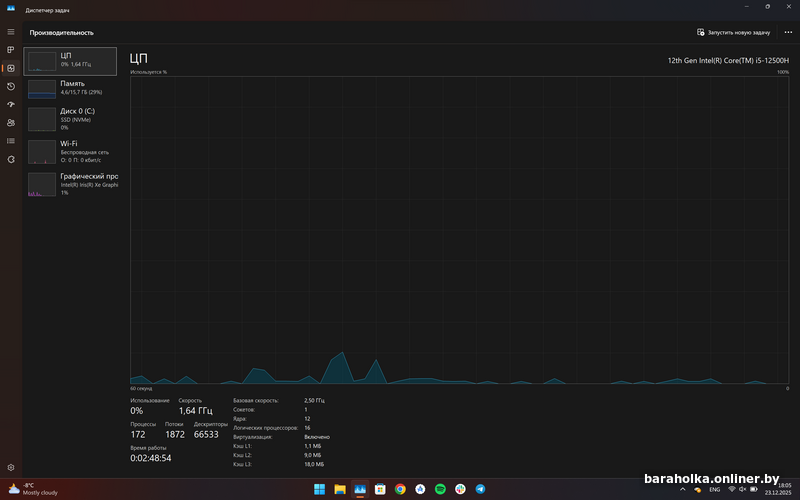800x500 pixels.
Task: Select the Память performance item
Action: click(70, 88)
